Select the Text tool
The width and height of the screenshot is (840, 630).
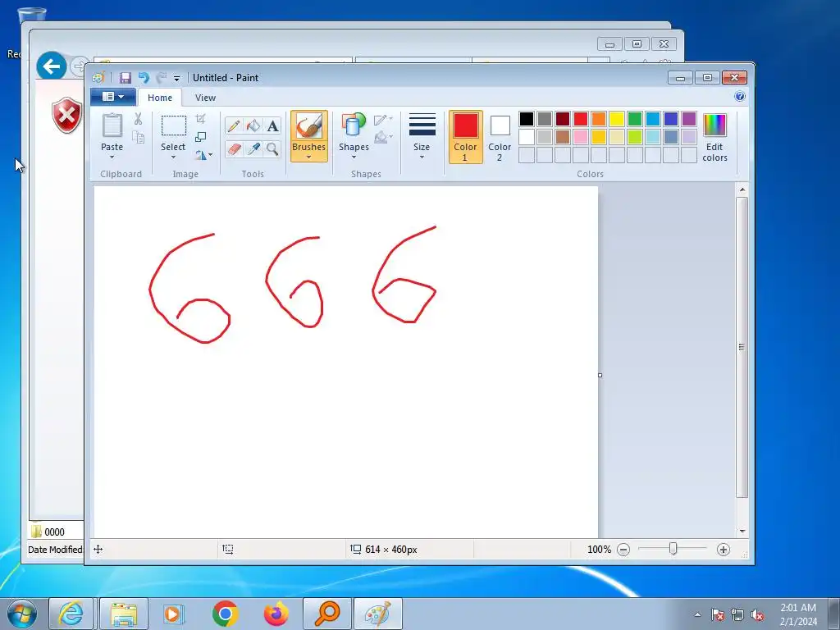point(272,126)
